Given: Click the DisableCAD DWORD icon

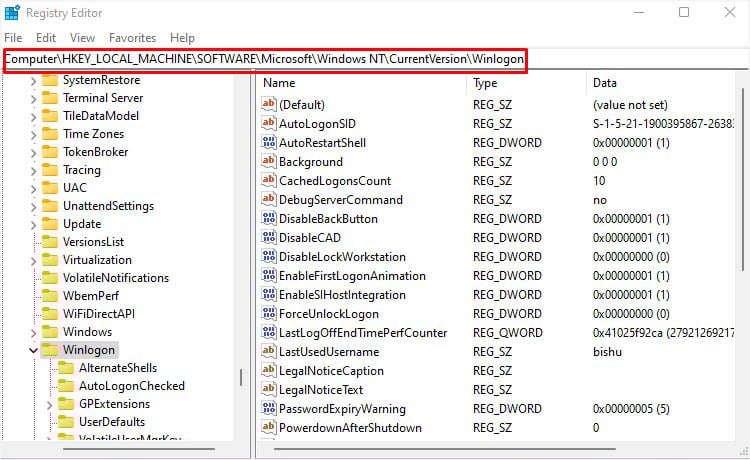Looking at the screenshot, I should 269,237.
